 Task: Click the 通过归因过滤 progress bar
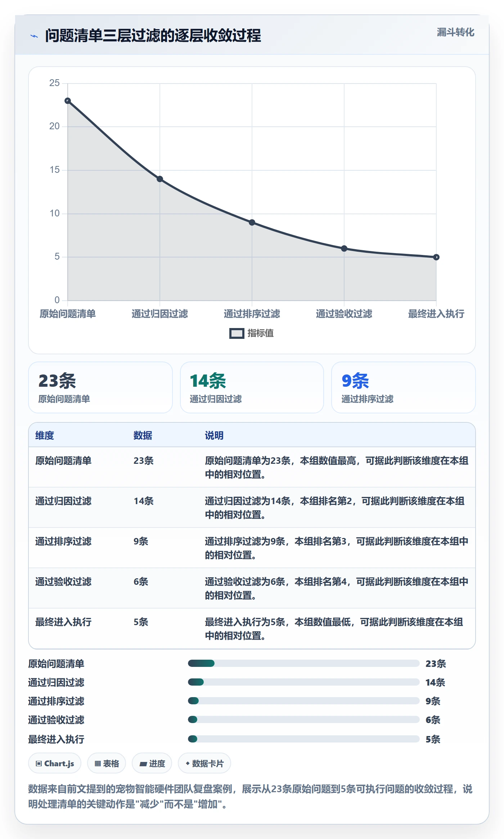[304, 682]
